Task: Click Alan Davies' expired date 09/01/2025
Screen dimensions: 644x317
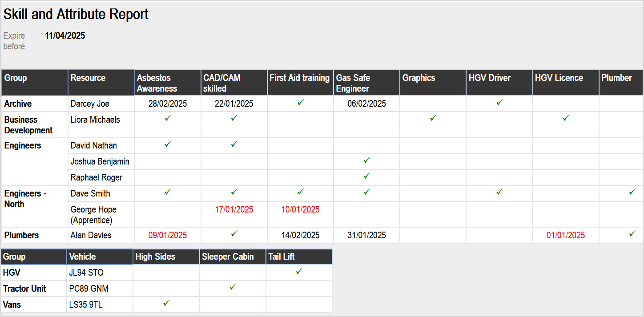Action: point(168,235)
